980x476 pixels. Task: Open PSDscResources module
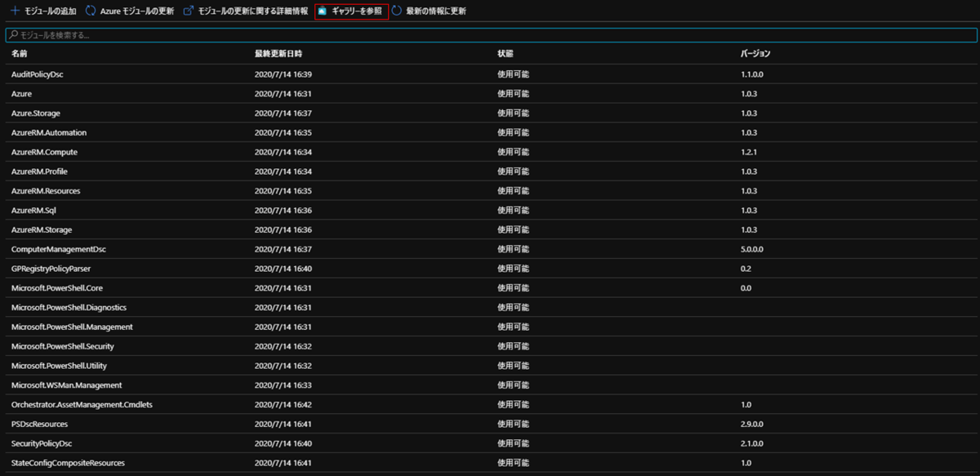tap(39, 425)
